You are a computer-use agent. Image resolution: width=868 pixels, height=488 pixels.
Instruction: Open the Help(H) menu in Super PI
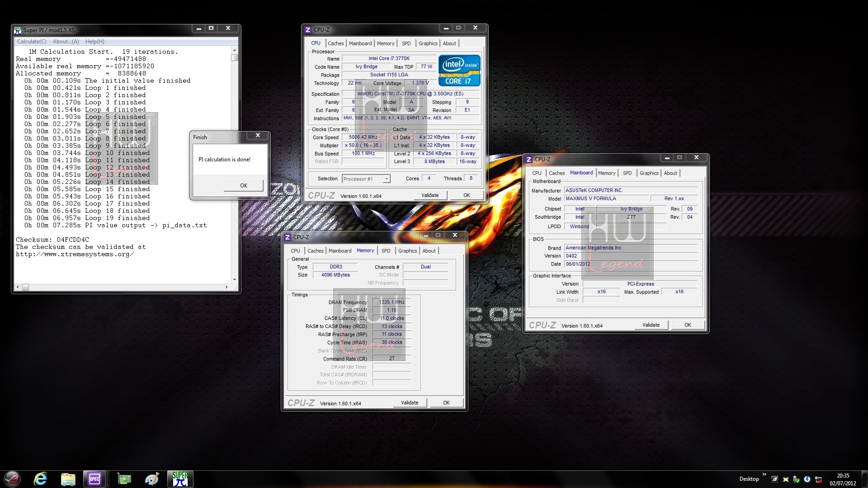pos(95,42)
